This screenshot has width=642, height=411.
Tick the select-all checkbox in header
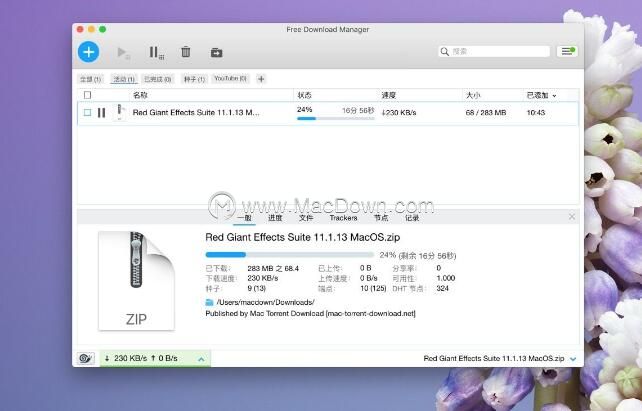87,95
